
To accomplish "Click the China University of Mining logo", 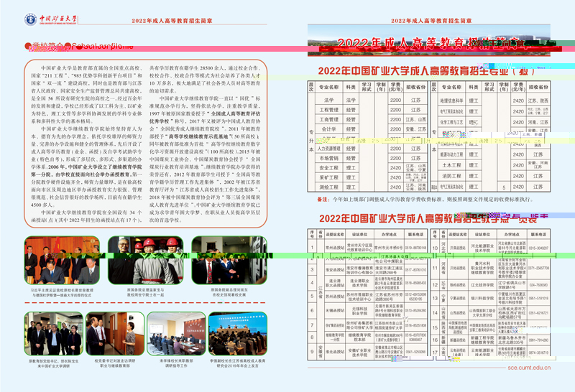I will point(51,19).
